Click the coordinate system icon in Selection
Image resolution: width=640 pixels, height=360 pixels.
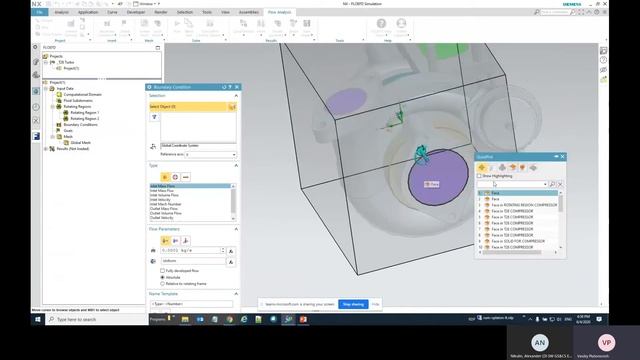153,146
